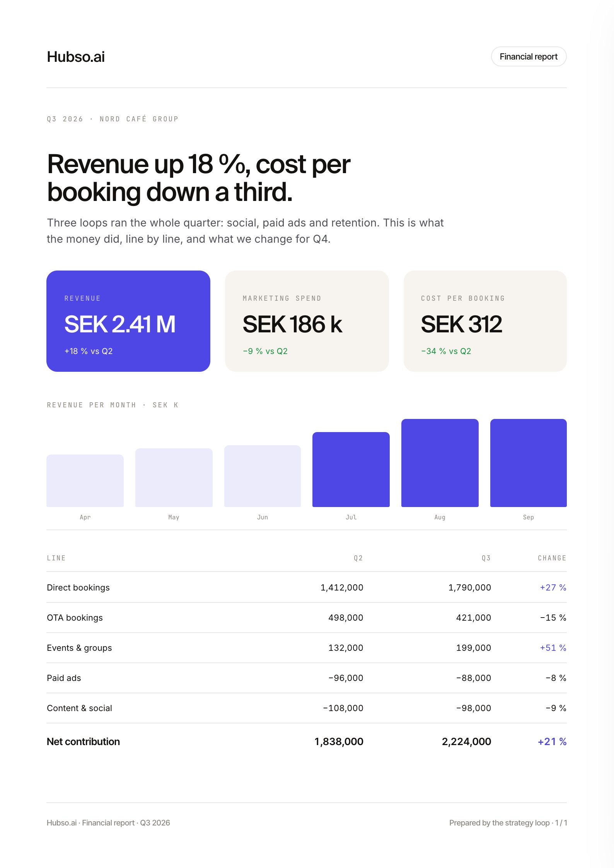Select the Revenue SEK 2.41 M card
This screenshot has width=614, height=868.
coord(128,321)
